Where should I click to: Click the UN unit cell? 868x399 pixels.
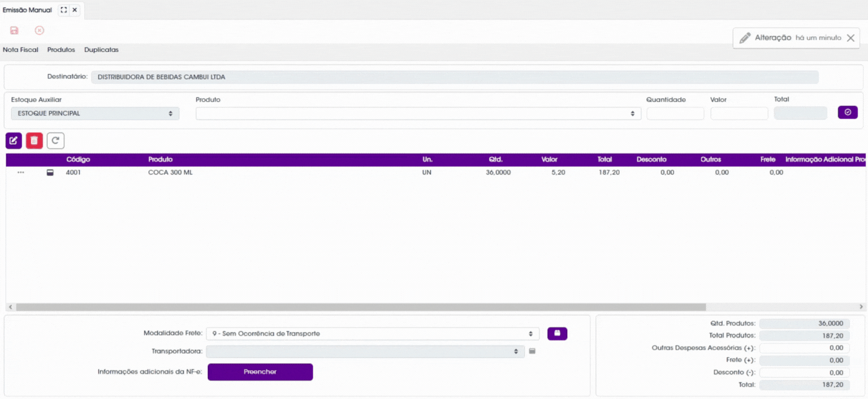[427, 173]
